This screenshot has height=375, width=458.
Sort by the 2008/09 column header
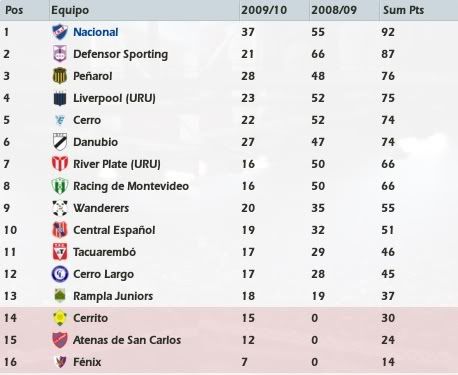click(x=334, y=10)
